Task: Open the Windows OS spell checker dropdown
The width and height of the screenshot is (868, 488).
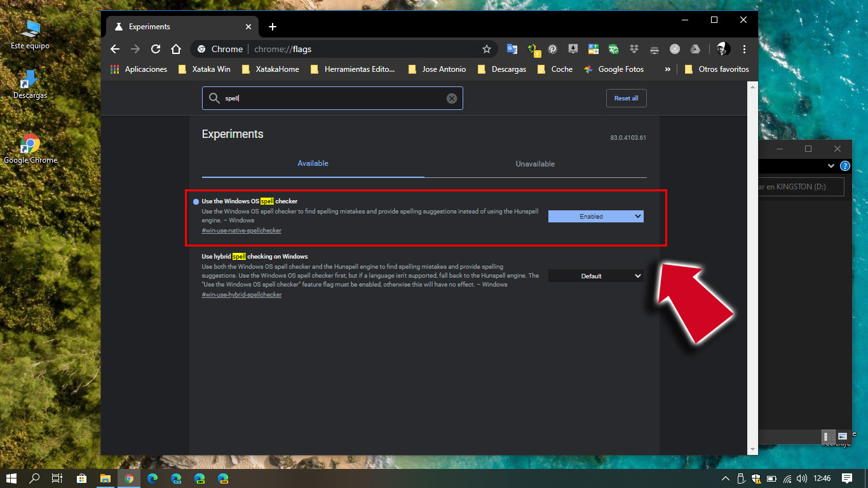Action: pyautogui.click(x=595, y=216)
